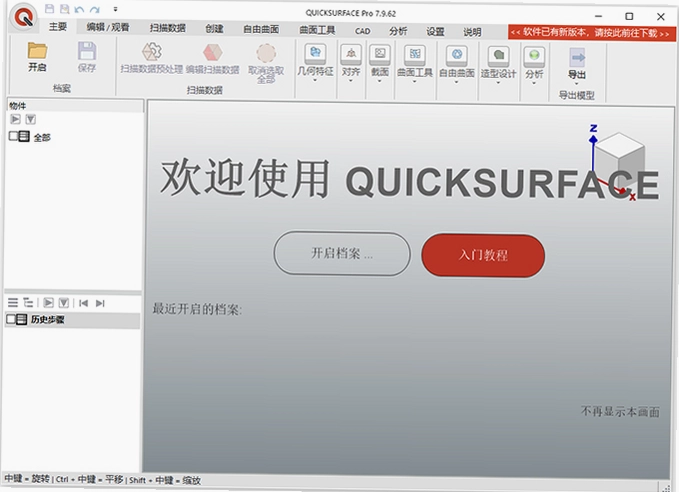Toggle the 全部 checkbox in object tree

pyautogui.click(x=13, y=136)
